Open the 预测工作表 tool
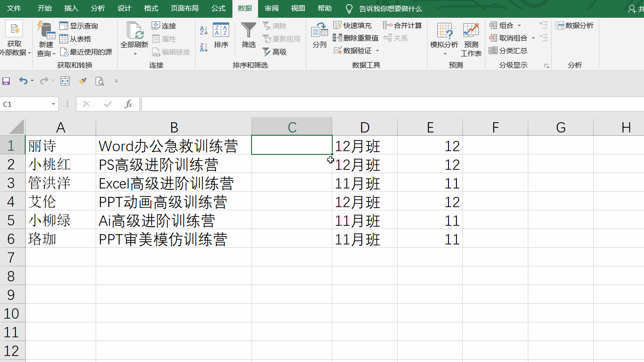The height and width of the screenshot is (362, 644). (x=470, y=40)
